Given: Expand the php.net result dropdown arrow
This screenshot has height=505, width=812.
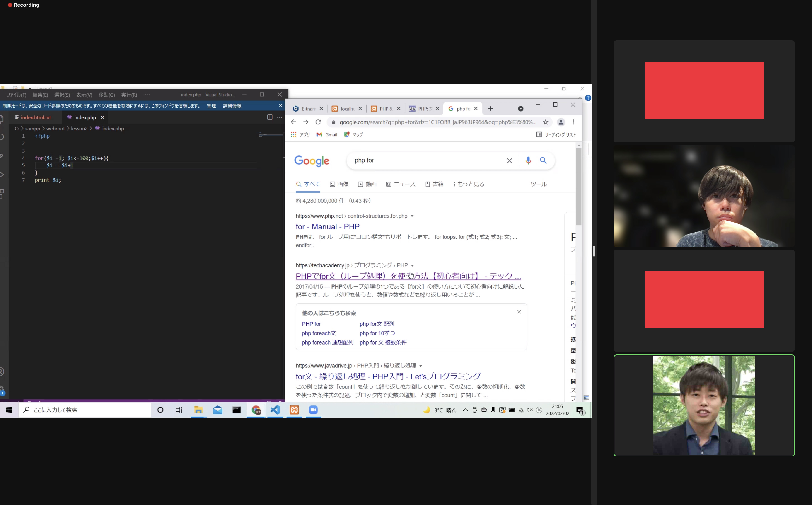Looking at the screenshot, I should pyautogui.click(x=412, y=216).
